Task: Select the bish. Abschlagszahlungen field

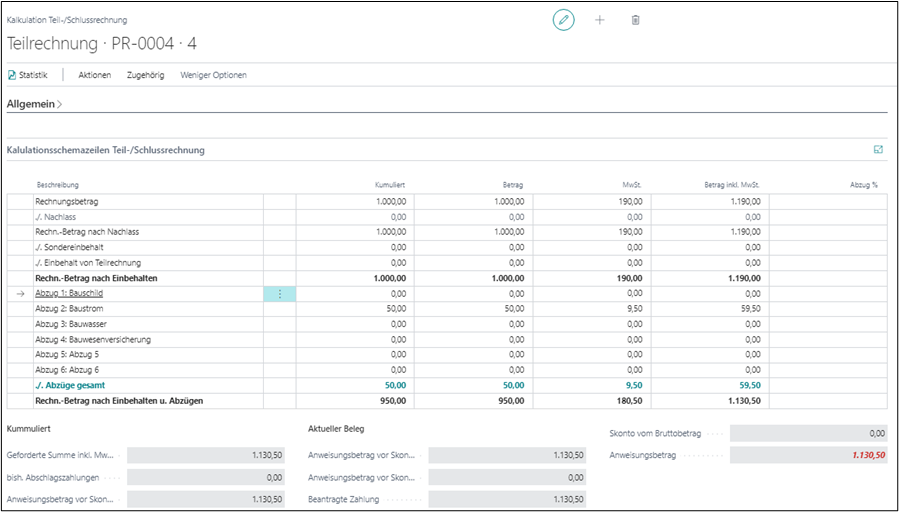Action: click(206, 477)
